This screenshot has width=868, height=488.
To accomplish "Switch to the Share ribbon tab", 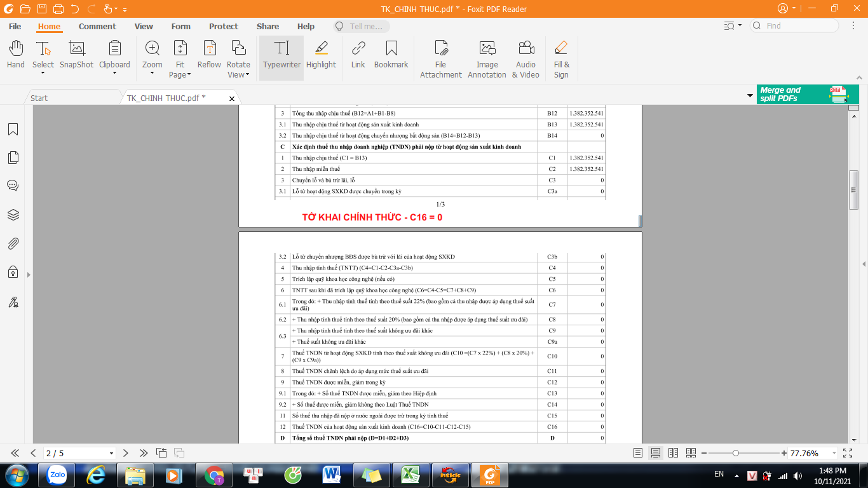I will coord(268,27).
